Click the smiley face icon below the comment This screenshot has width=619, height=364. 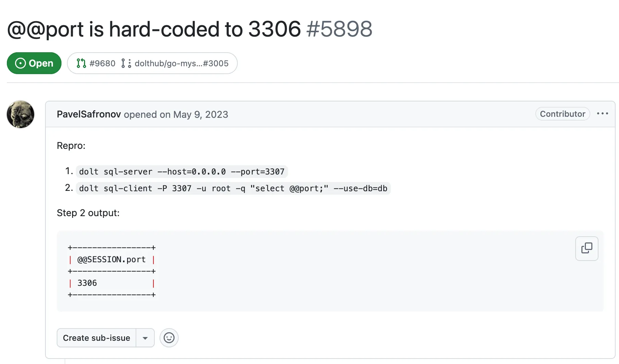point(169,338)
